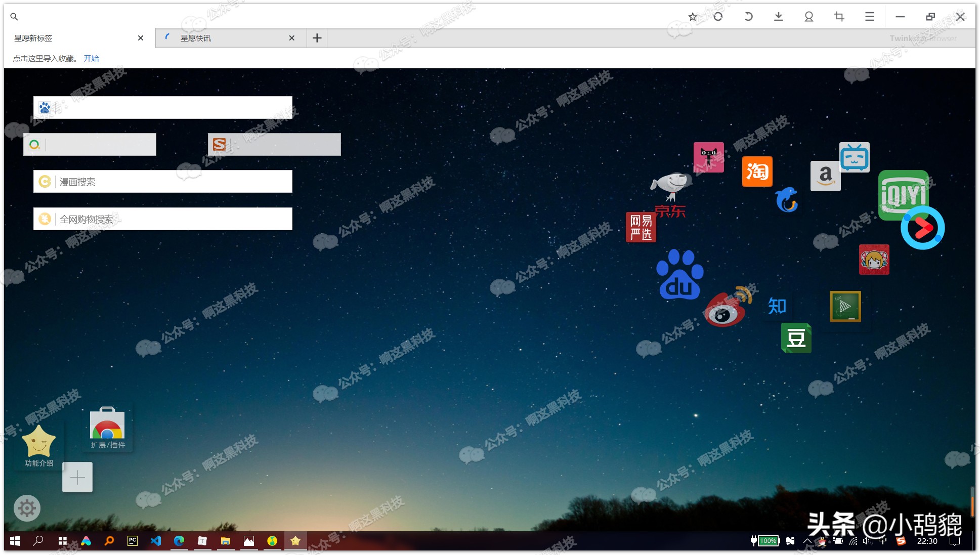Click the 开始 import bookmarks link

(x=91, y=58)
